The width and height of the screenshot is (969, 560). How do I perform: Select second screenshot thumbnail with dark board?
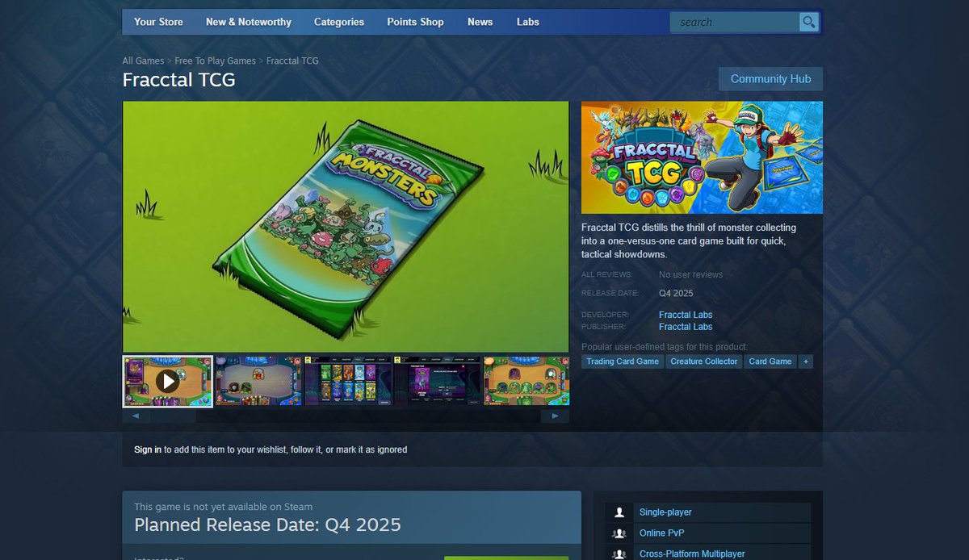click(x=258, y=381)
